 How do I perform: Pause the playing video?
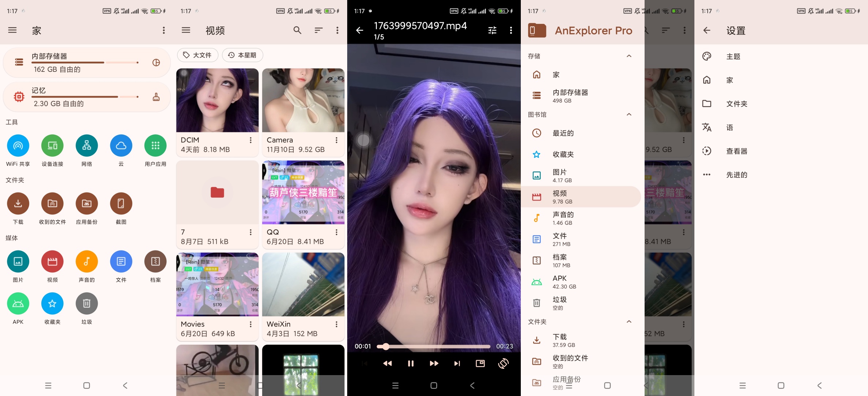point(411,363)
